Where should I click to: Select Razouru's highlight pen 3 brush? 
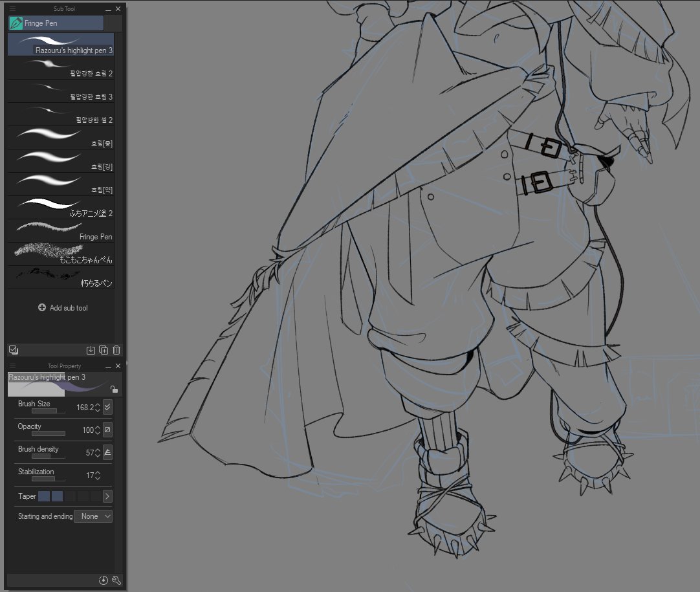click(61, 44)
